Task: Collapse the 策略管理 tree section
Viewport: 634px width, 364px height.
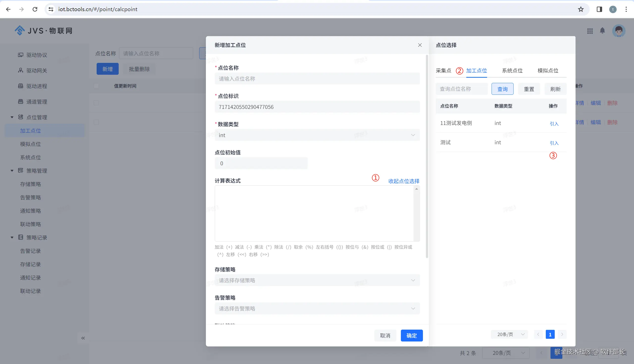Action: (12, 171)
